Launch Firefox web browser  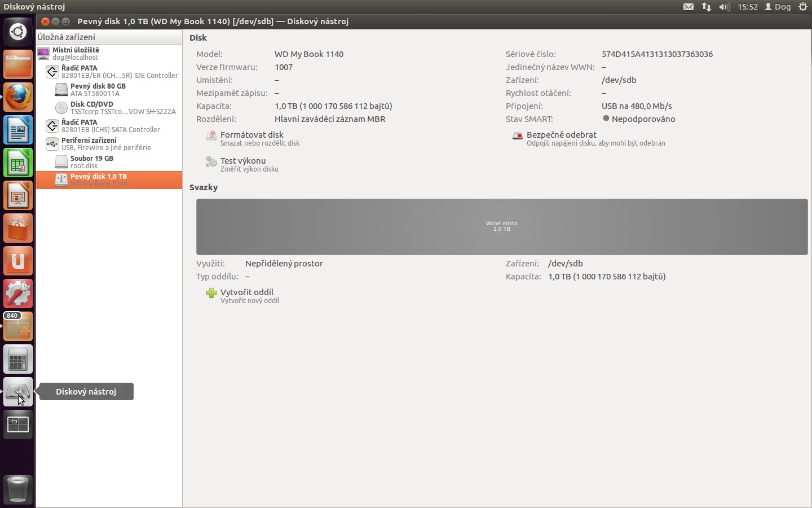tap(18, 97)
